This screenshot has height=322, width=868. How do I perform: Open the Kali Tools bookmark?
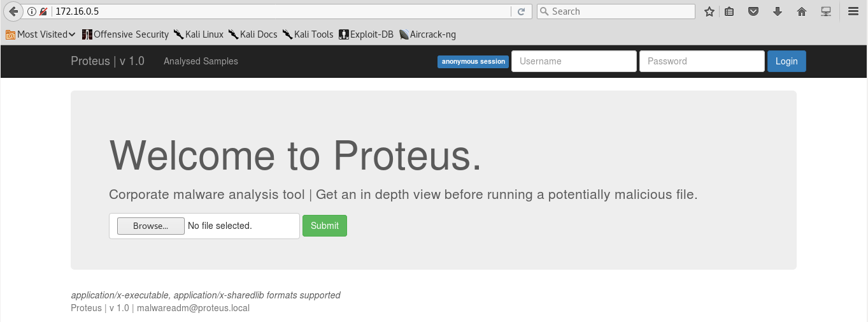point(308,34)
